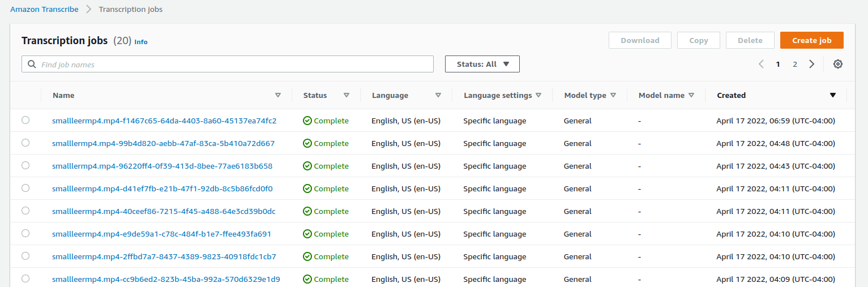Screen dimensions: 868x287
Task: Sort by Language column arrow
Action: (438, 95)
